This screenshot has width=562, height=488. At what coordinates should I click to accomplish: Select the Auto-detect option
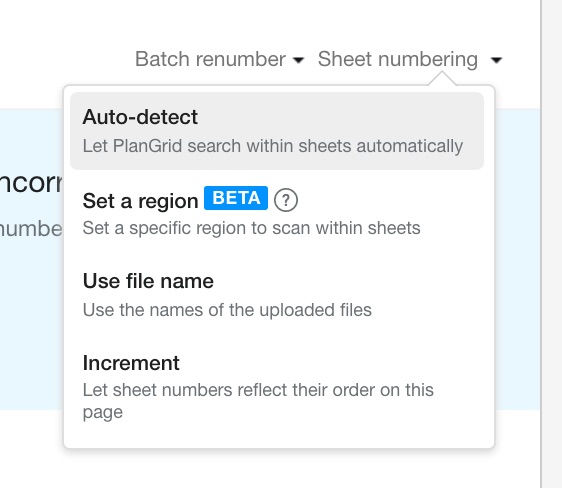pos(277,131)
